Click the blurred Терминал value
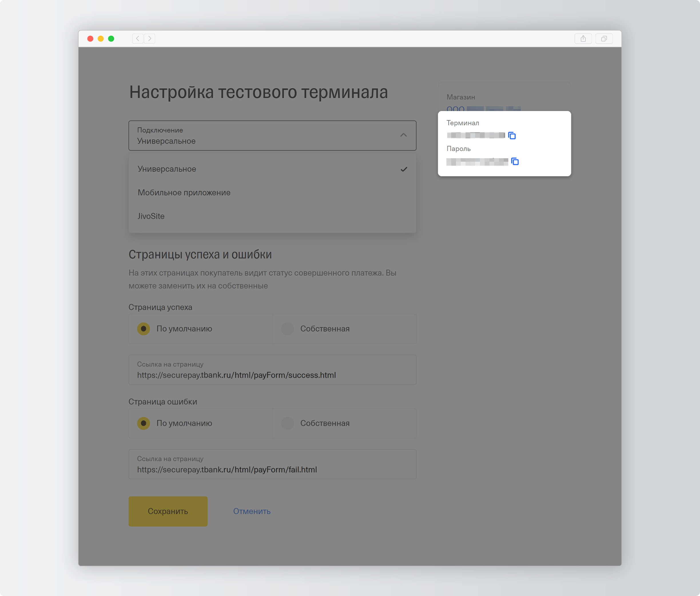 [476, 135]
